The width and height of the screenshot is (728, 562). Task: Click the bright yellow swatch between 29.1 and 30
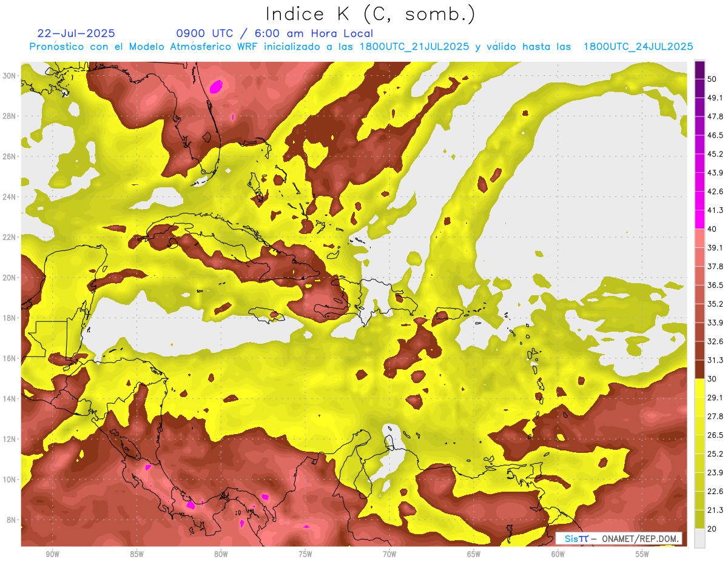699,388
